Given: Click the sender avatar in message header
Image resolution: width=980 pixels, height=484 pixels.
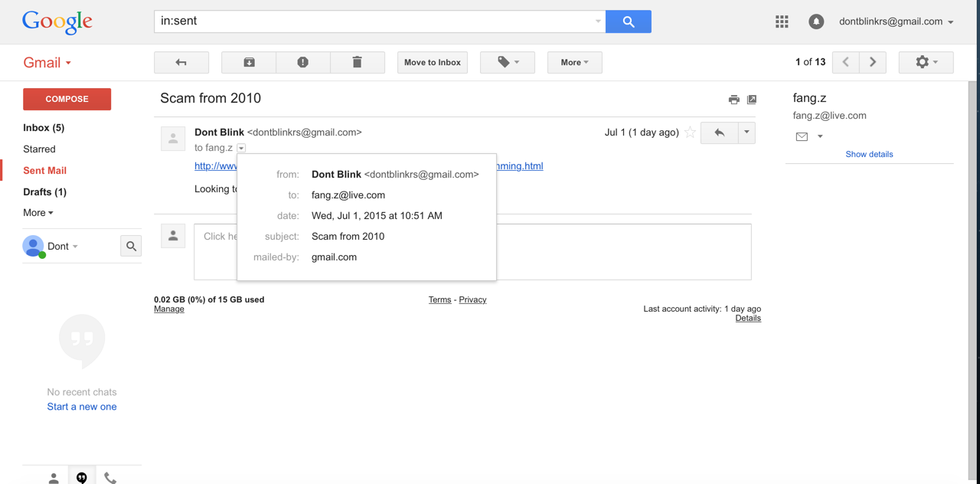Looking at the screenshot, I should tap(173, 139).
